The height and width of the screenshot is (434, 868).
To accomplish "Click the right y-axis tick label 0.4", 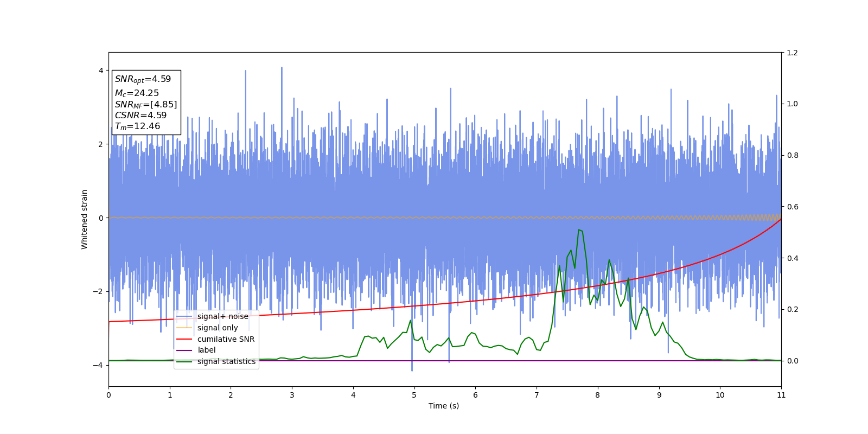I will (x=792, y=258).
